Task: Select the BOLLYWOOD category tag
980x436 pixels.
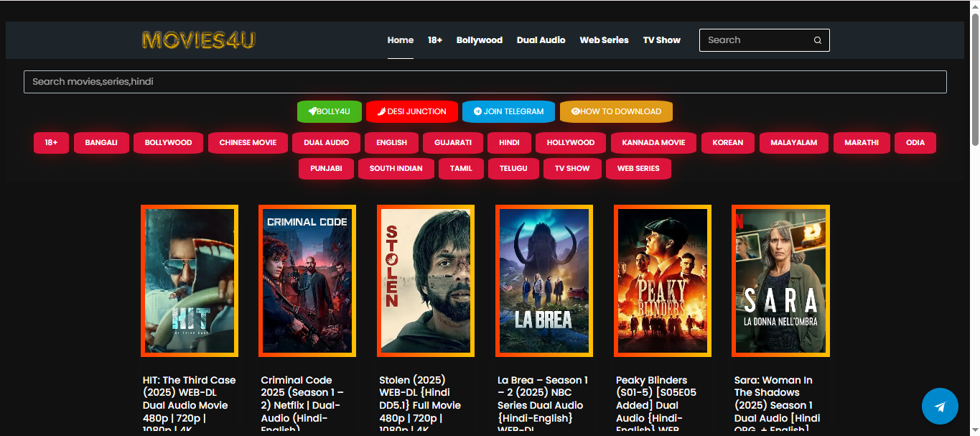Action: 169,142
